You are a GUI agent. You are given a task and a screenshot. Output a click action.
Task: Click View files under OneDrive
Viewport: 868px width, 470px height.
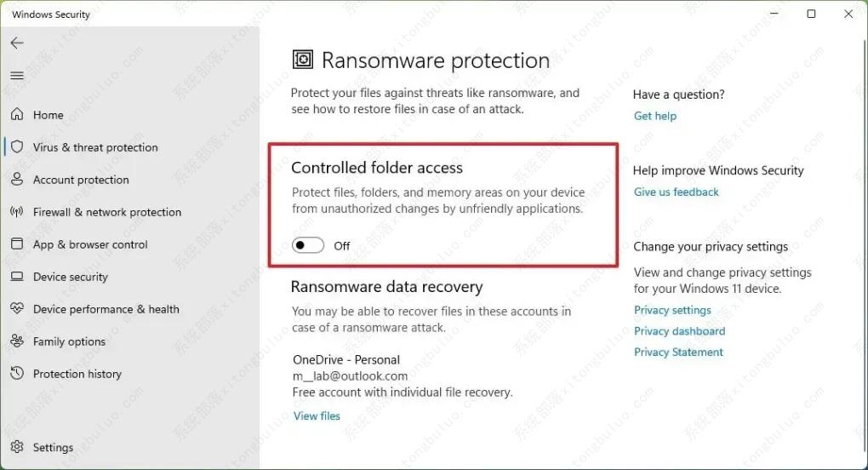click(x=317, y=416)
